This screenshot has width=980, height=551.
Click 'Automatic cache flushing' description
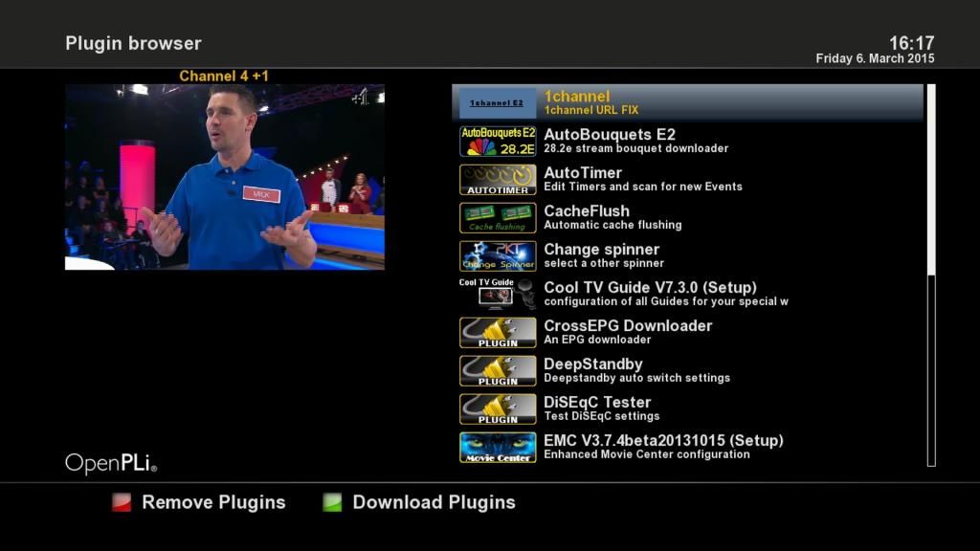click(612, 225)
